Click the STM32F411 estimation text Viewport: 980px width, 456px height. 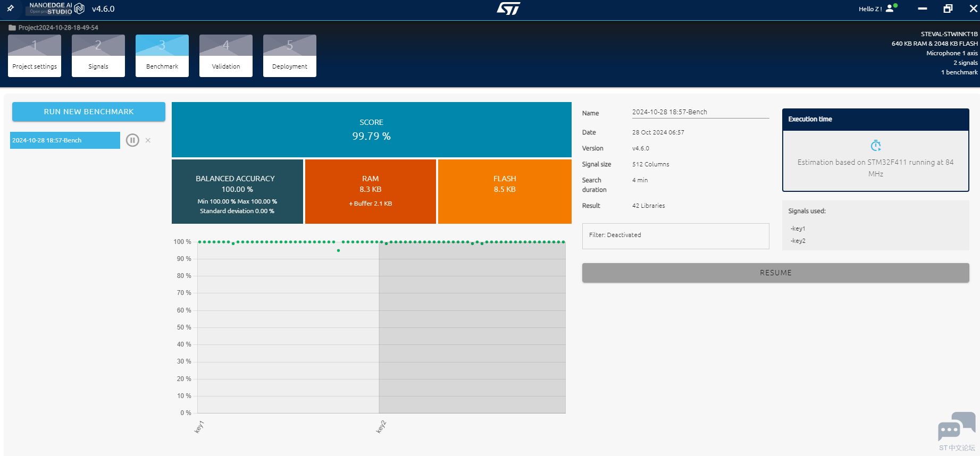876,168
